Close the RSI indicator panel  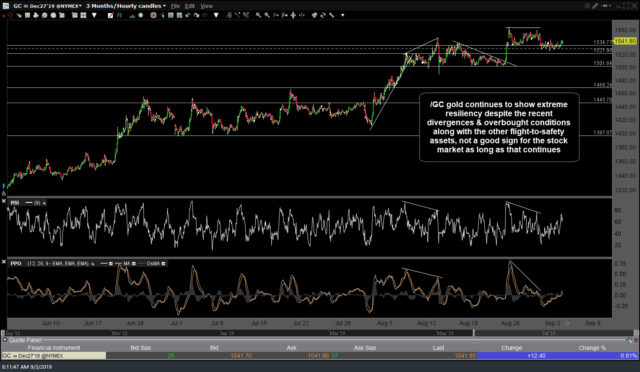[4, 201]
